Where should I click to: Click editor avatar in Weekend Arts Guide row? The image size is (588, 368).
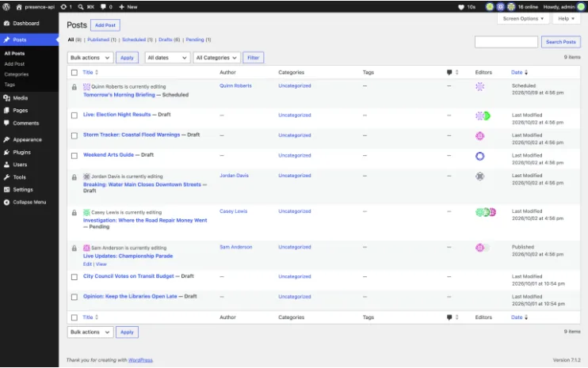[480, 156]
